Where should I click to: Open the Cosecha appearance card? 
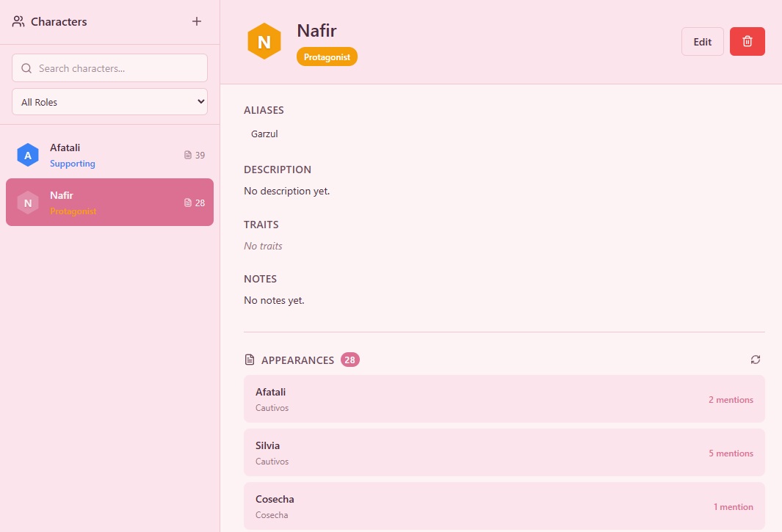tap(504, 506)
